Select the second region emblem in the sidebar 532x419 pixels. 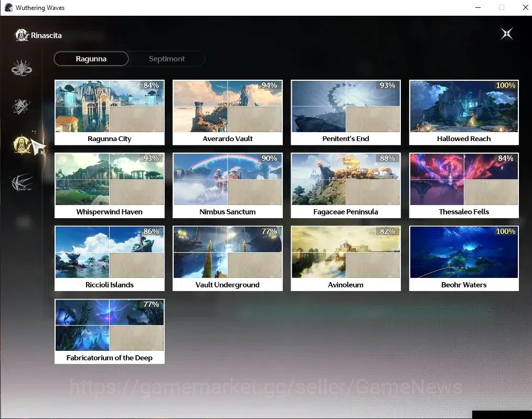(x=22, y=106)
